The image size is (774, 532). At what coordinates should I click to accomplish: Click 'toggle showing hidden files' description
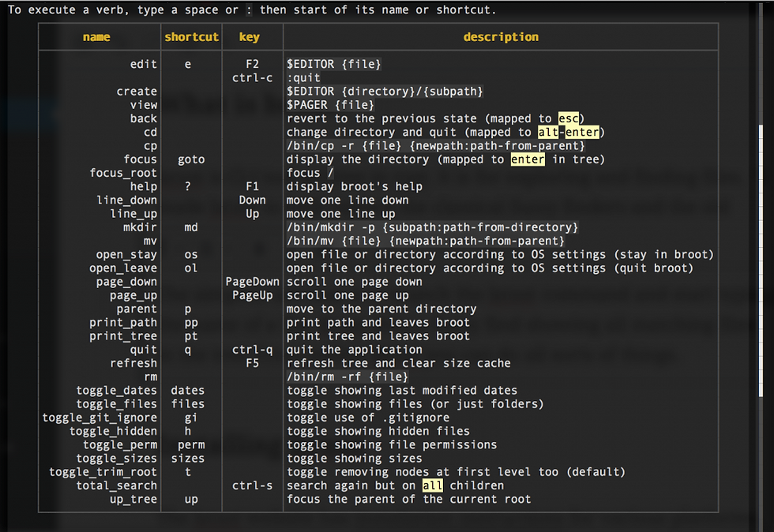pos(378,431)
